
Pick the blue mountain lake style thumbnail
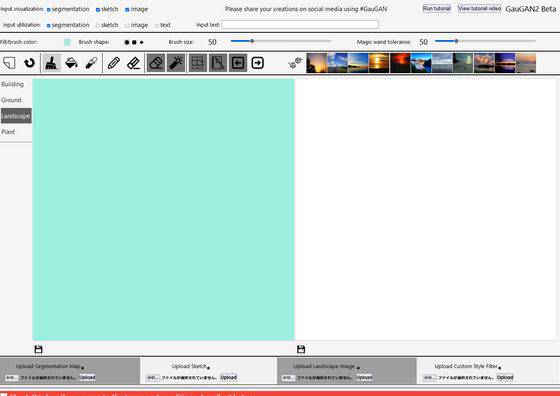[x=421, y=63]
